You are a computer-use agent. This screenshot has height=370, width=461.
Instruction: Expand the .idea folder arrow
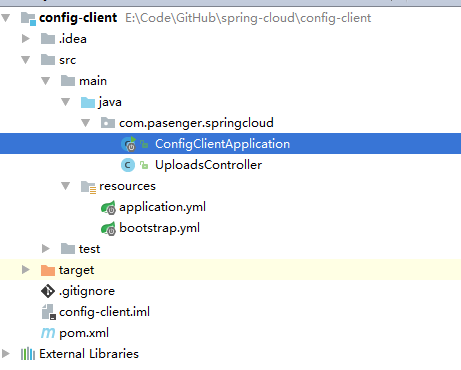point(26,39)
